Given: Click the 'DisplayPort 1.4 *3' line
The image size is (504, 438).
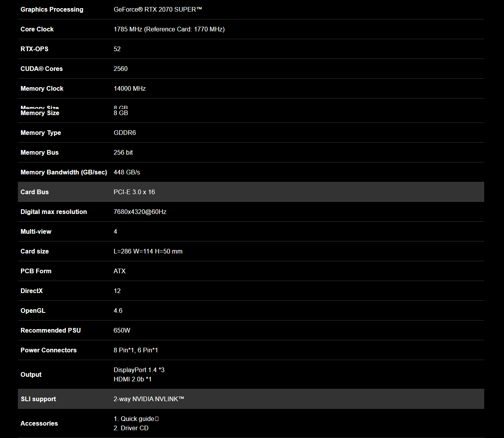Looking at the screenshot, I should click(139, 370).
